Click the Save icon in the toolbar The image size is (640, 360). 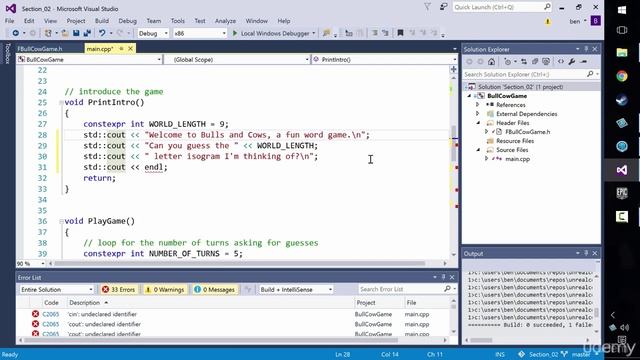click(x=76, y=33)
